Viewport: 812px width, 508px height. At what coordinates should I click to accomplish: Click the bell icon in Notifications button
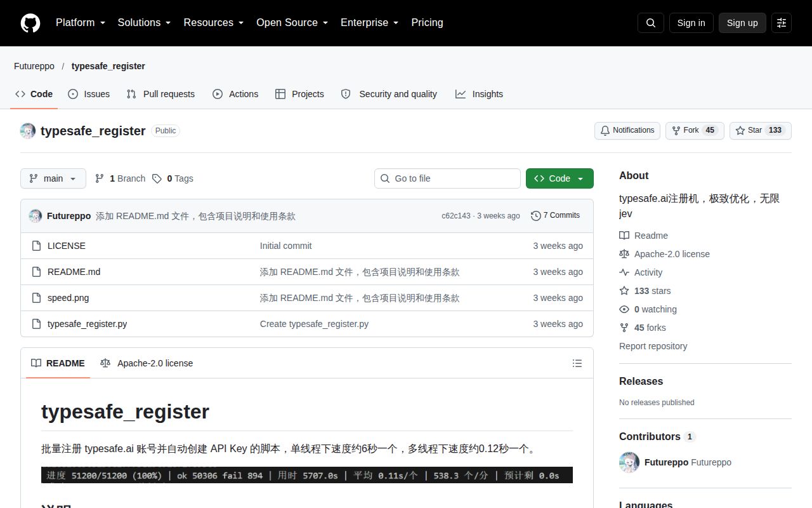[x=605, y=130]
